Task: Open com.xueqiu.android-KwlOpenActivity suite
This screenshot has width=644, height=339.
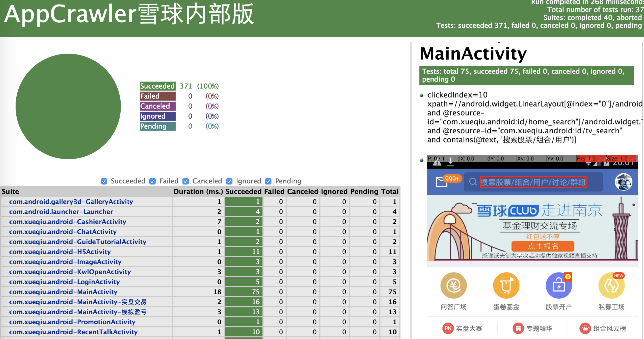Action: (70, 272)
